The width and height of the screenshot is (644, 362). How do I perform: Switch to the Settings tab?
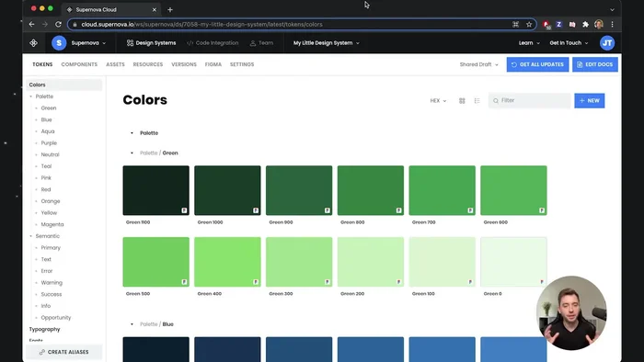point(242,64)
